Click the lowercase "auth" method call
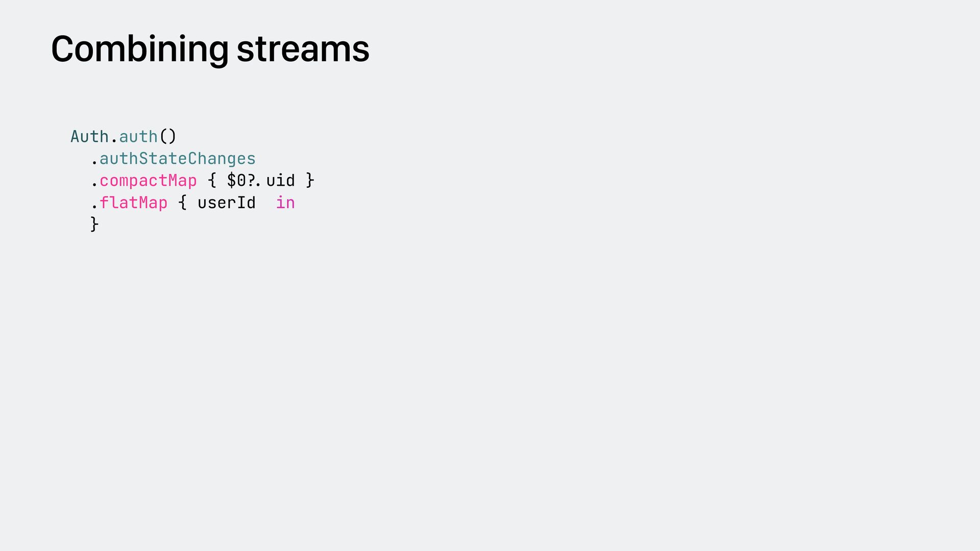The image size is (980, 551). pyautogui.click(x=138, y=137)
